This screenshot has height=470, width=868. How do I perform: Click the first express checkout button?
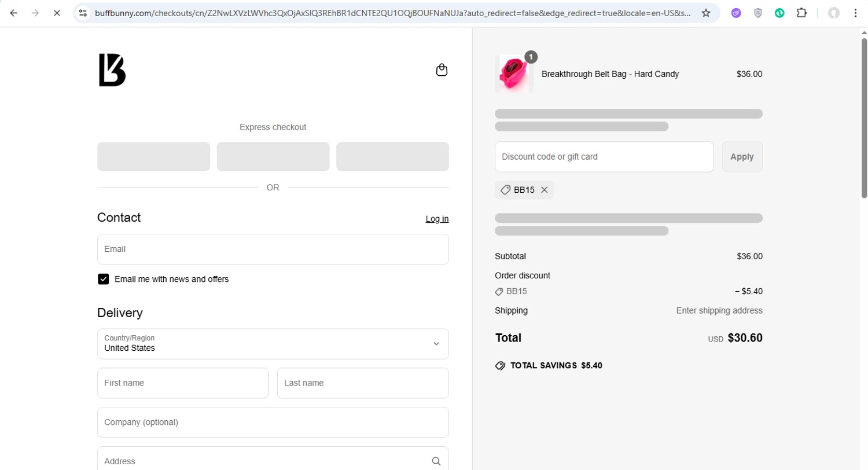pos(153,156)
